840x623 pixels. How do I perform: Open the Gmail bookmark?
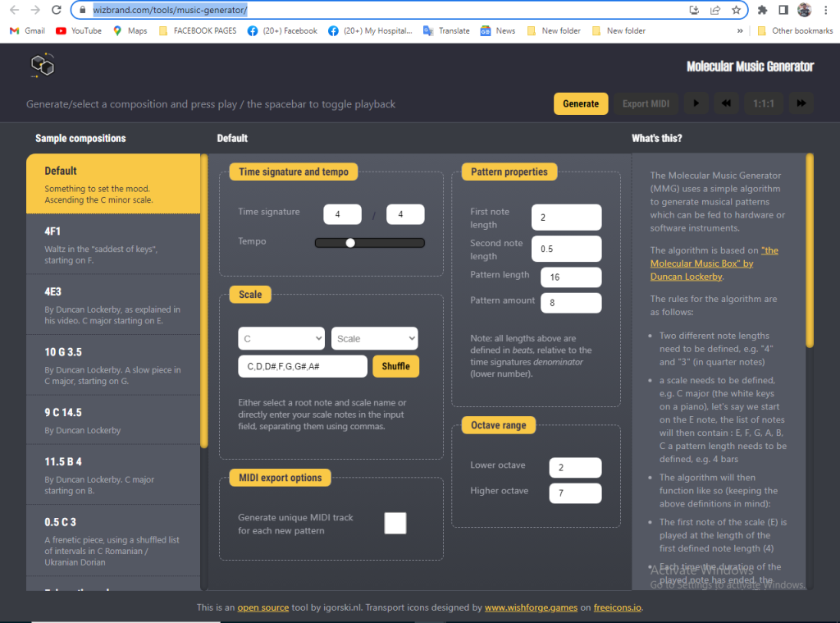[x=27, y=31]
